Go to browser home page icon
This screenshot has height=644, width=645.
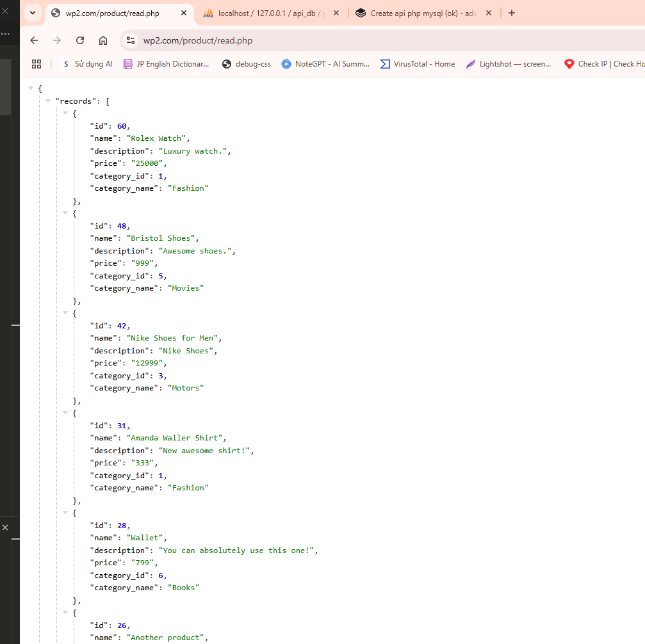[103, 40]
